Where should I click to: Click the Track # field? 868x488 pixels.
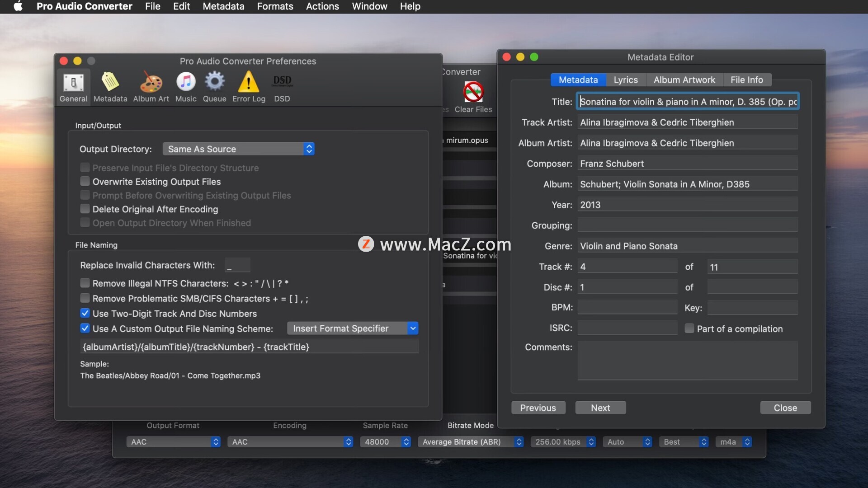click(627, 267)
